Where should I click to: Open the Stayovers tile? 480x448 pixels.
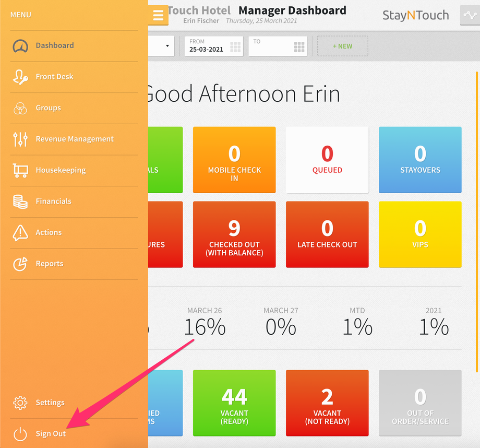pyautogui.click(x=420, y=160)
